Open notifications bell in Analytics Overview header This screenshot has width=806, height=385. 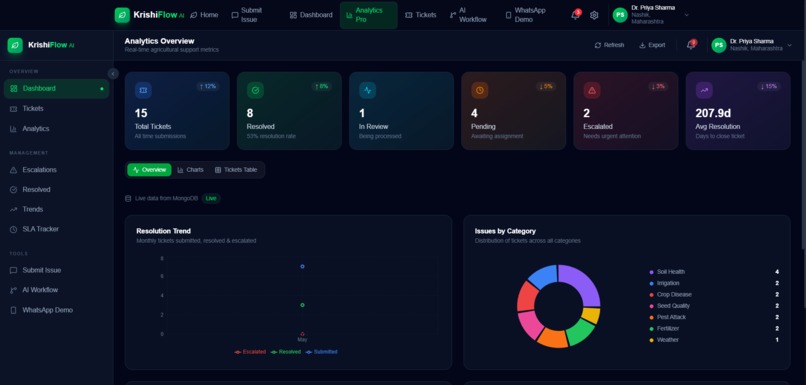(x=690, y=45)
